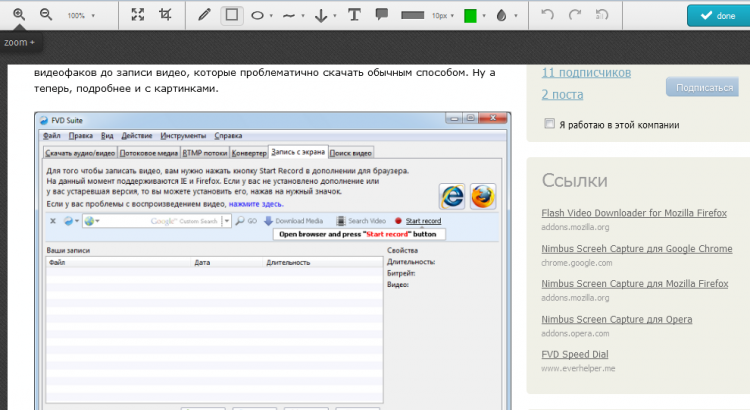Select the note speech bubble tool
The width and height of the screenshot is (750, 410).
coord(382,15)
